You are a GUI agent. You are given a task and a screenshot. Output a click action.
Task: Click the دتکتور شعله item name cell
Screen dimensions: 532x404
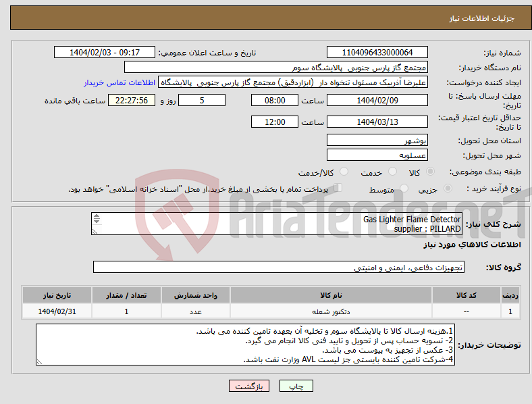coord(331,311)
